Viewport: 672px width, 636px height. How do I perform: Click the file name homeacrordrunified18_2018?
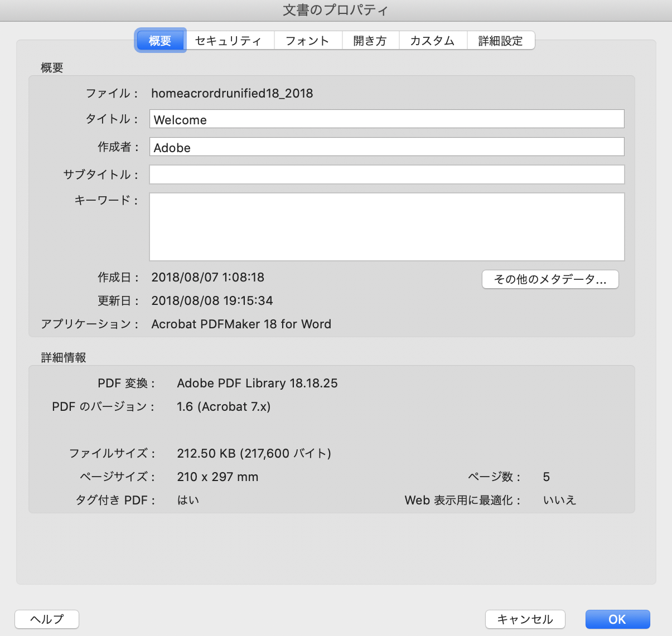[232, 93]
